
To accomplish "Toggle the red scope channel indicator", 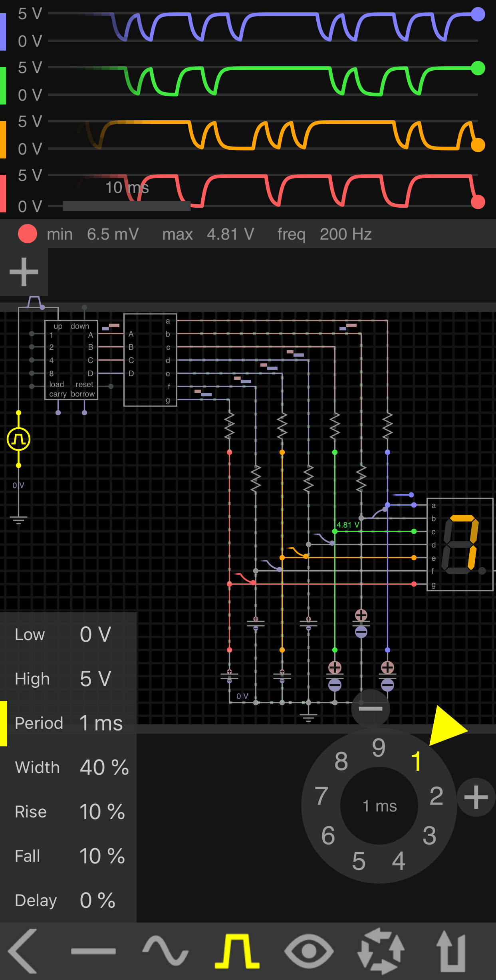I will pyautogui.click(x=27, y=234).
